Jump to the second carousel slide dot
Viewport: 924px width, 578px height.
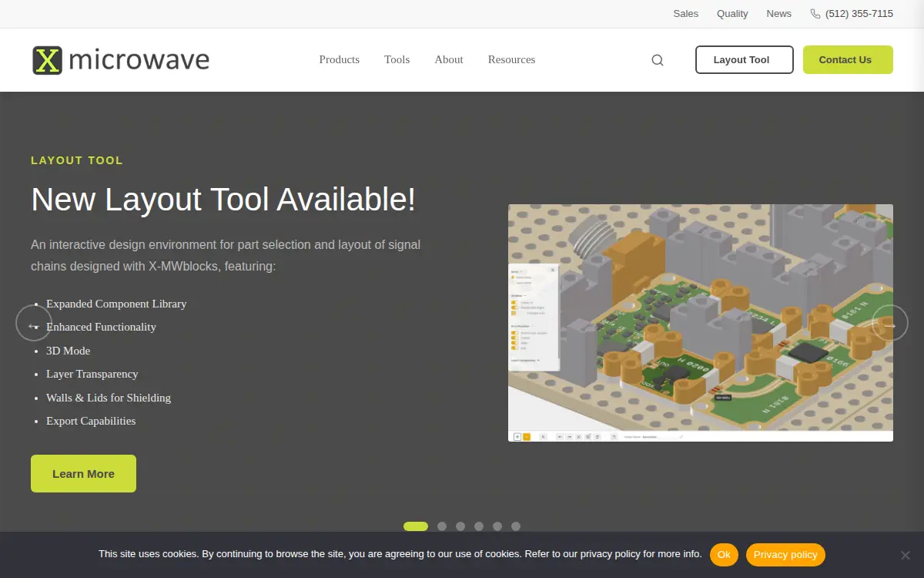(442, 526)
